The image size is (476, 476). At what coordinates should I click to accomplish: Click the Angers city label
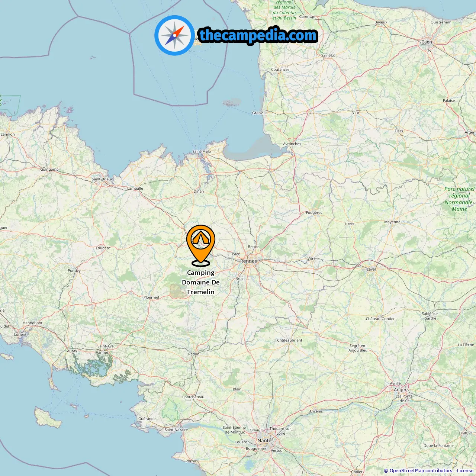(x=401, y=390)
